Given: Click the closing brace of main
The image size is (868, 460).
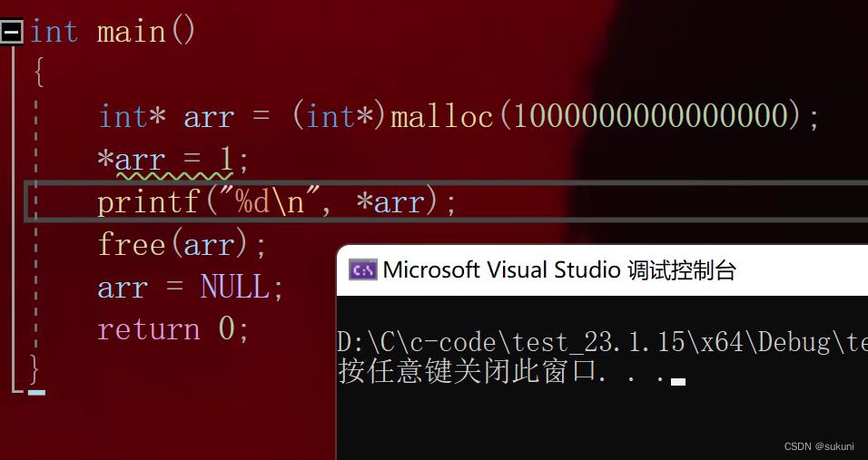Looking at the screenshot, I should (x=35, y=368).
